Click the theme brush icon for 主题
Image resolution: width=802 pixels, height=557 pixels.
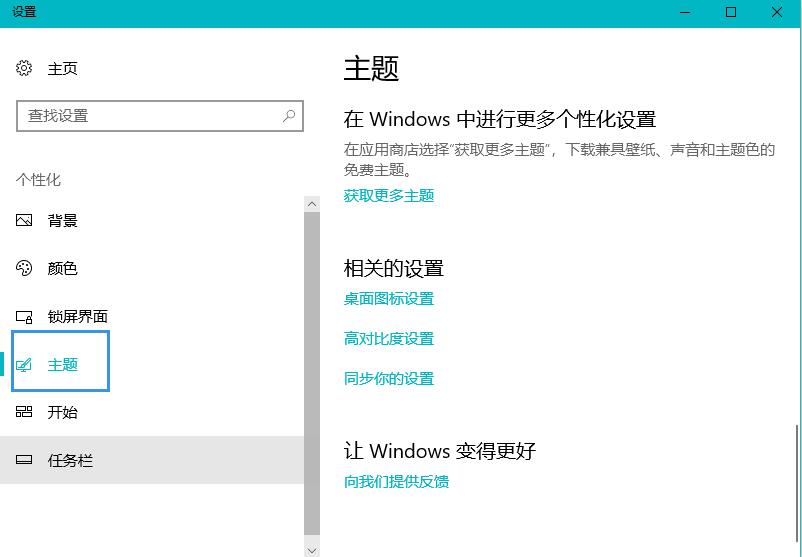24,365
